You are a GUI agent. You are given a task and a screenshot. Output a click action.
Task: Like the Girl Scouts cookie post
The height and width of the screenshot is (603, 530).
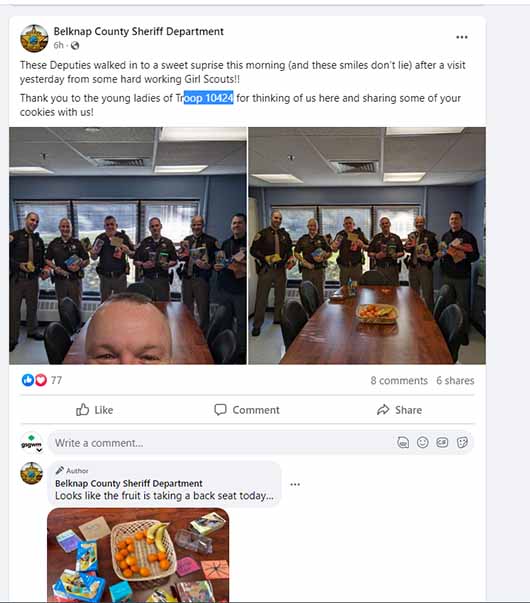(x=94, y=410)
